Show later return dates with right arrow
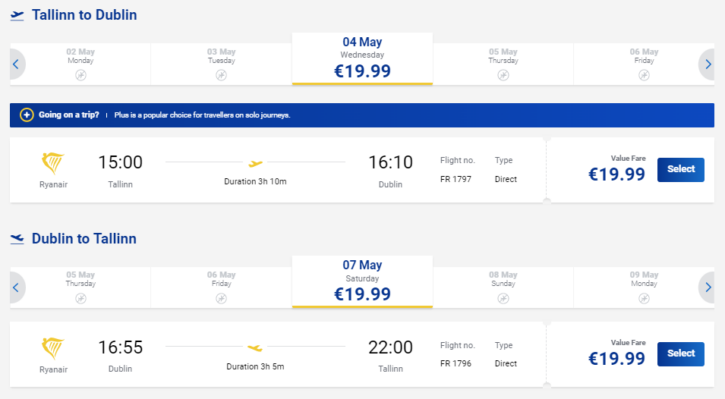This screenshot has width=725, height=399. (x=707, y=288)
